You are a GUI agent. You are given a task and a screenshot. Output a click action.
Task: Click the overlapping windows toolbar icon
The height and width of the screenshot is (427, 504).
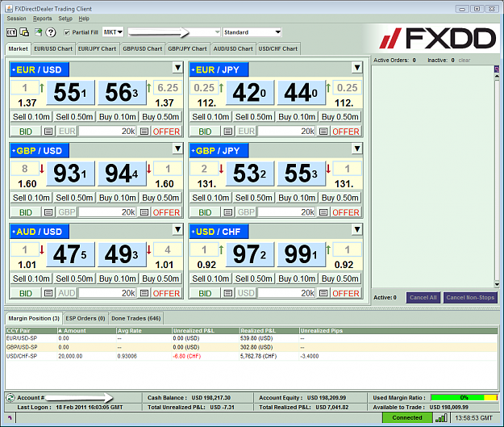point(25,32)
